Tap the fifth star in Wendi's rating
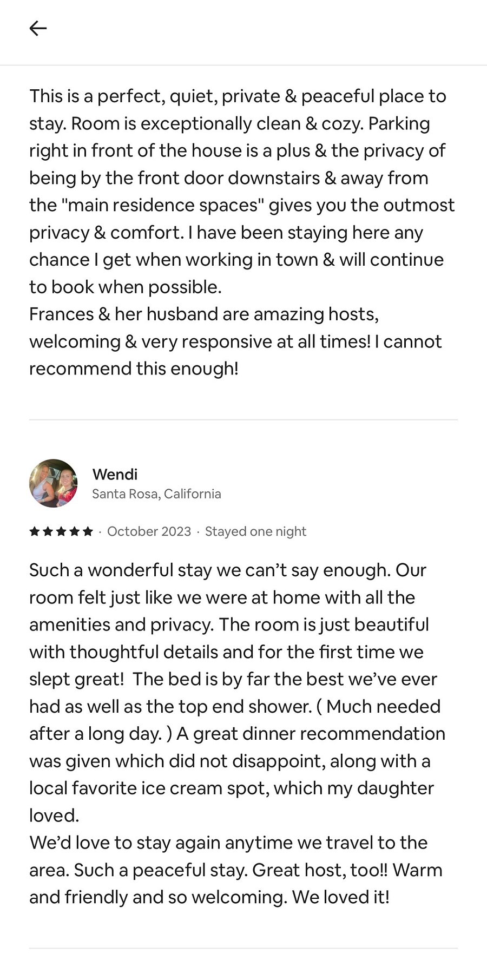The image size is (487, 980). coord(88,531)
